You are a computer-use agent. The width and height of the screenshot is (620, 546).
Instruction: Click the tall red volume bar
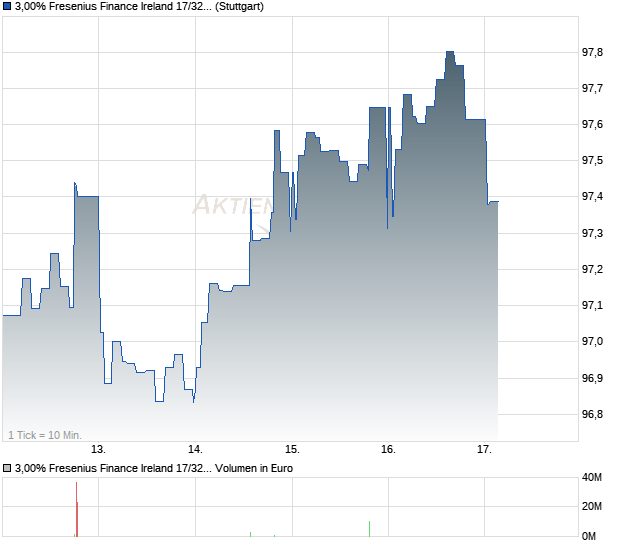[77, 509]
